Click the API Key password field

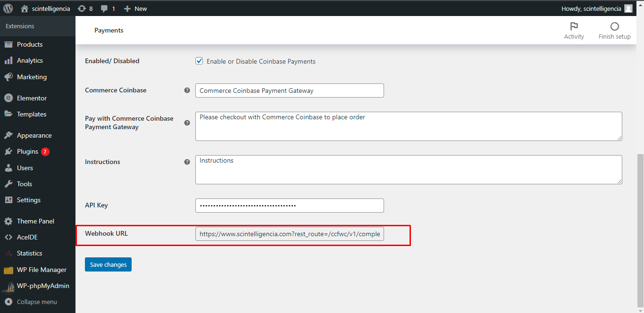[290, 206]
